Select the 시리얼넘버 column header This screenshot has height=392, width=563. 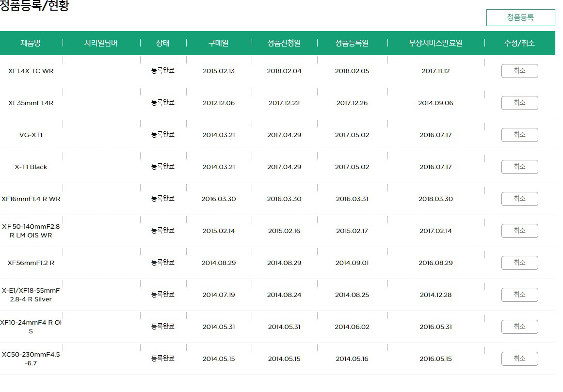point(101,43)
